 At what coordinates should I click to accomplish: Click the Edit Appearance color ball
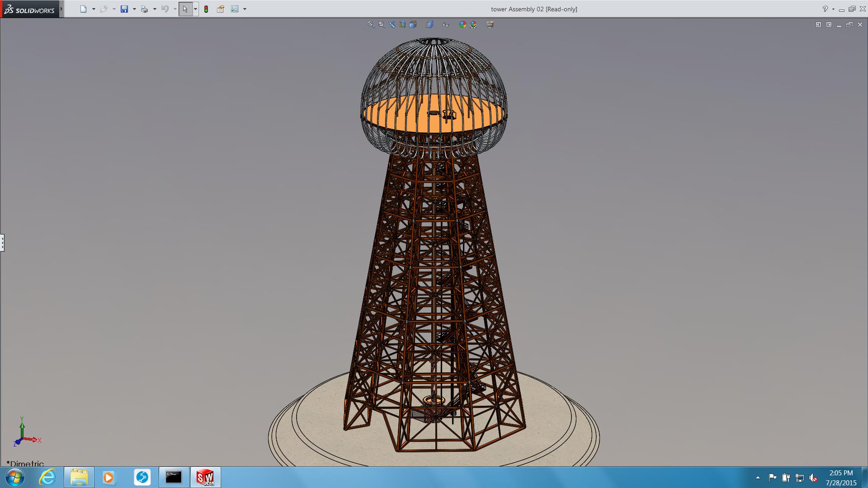[462, 24]
